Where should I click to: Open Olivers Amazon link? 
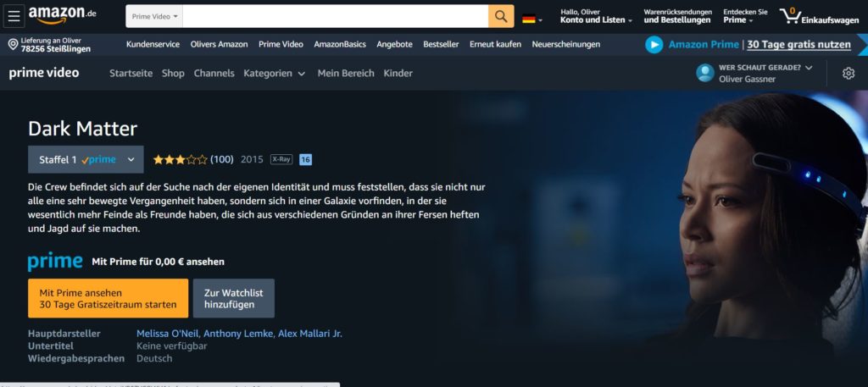pyautogui.click(x=220, y=44)
